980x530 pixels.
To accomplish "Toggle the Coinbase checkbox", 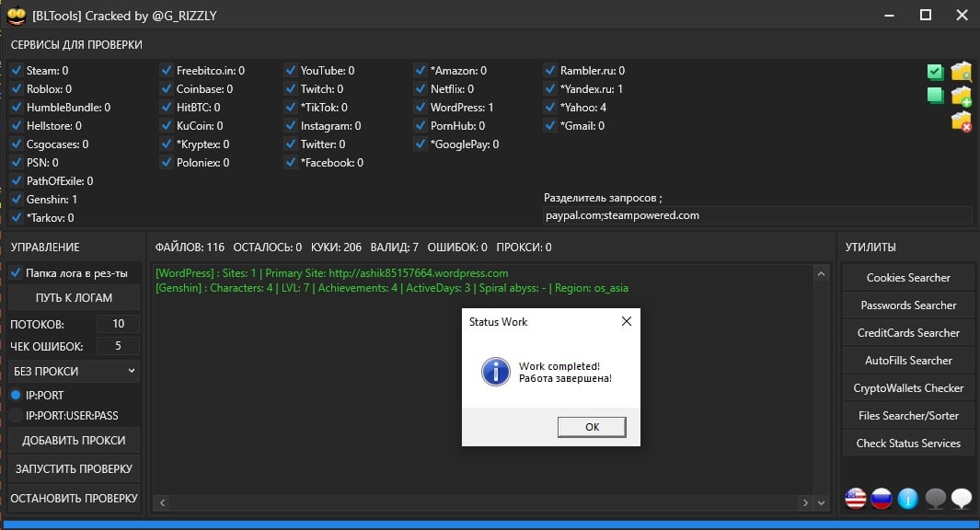I will point(167,88).
